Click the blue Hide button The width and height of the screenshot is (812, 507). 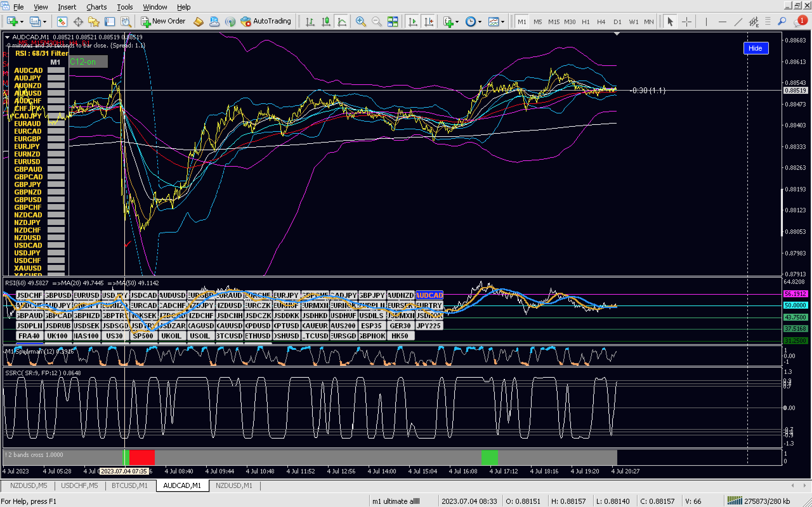(755, 48)
